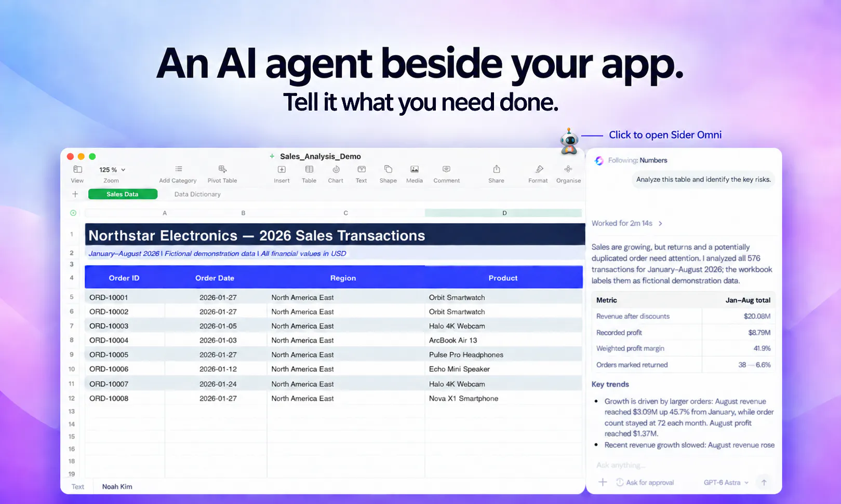Select the Order Date header cell
The height and width of the screenshot is (504, 841).
pyautogui.click(x=215, y=278)
